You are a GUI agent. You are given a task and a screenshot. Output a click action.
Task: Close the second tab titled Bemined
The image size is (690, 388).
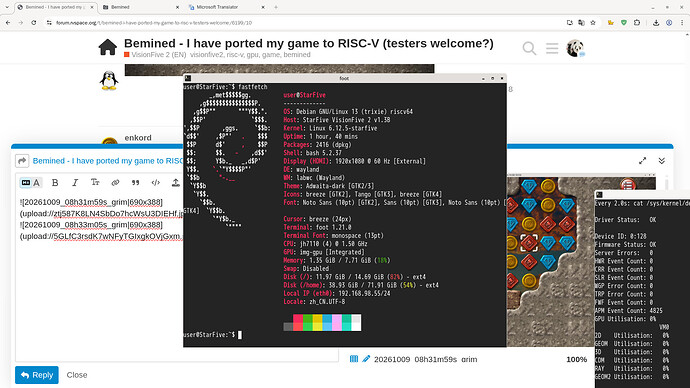[177, 7]
